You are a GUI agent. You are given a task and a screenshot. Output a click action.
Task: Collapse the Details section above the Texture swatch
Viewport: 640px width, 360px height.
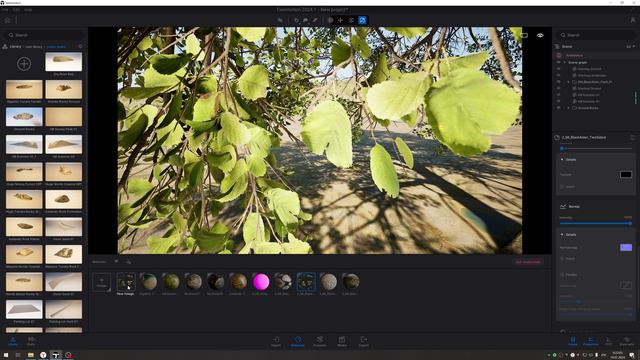[562, 160]
